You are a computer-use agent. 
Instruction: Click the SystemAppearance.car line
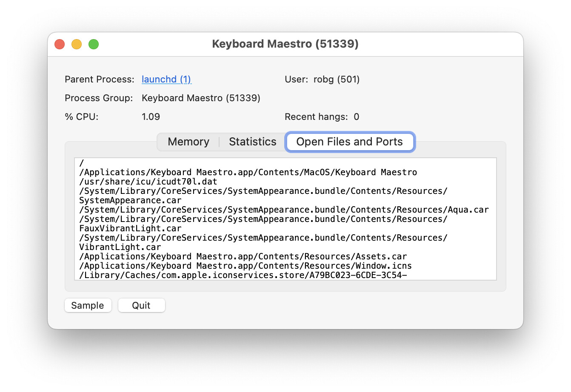[x=130, y=200]
